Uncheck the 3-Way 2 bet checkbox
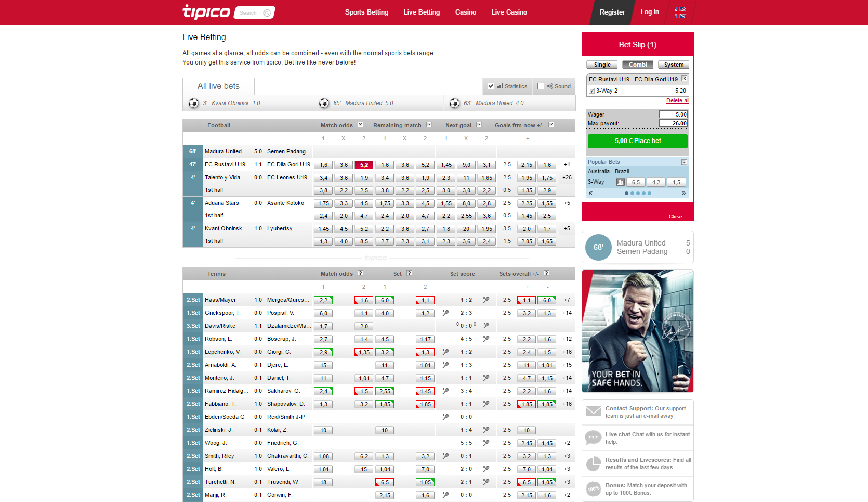868x502 pixels. [591, 91]
